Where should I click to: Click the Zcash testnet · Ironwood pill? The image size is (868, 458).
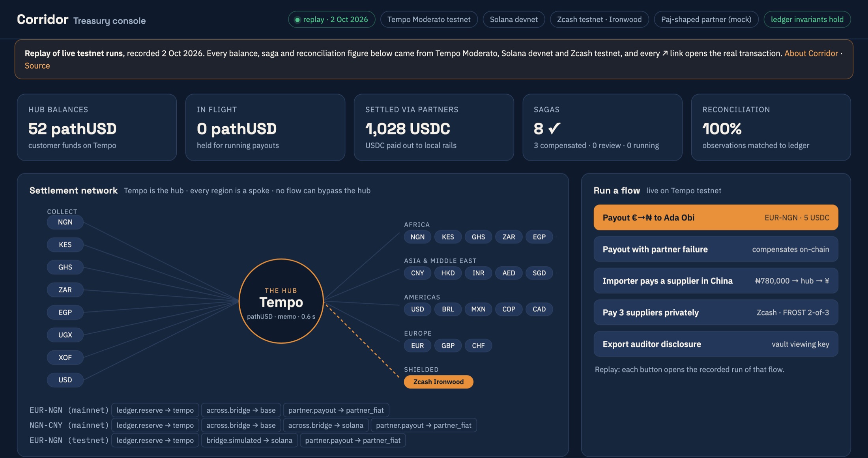tap(599, 19)
